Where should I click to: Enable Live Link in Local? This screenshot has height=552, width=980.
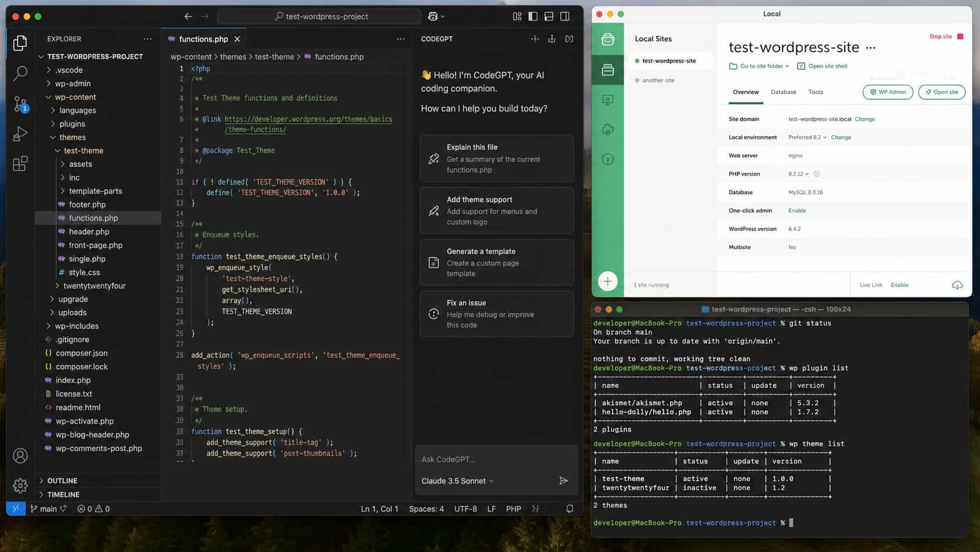click(899, 285)
